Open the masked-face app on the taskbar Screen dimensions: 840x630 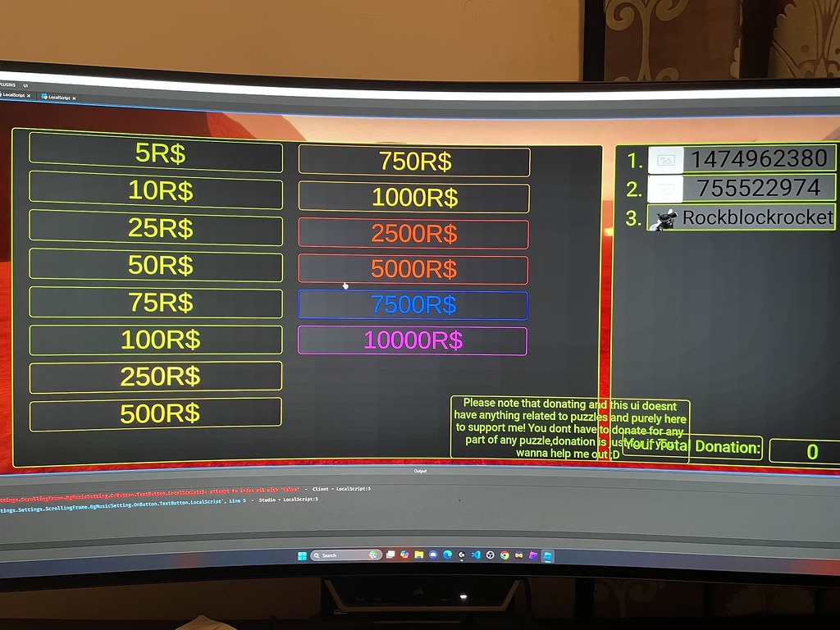coord(518,555)
